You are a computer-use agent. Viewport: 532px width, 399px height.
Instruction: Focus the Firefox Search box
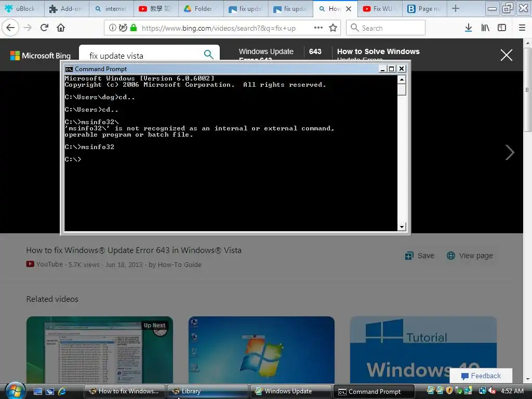point(386,28)
